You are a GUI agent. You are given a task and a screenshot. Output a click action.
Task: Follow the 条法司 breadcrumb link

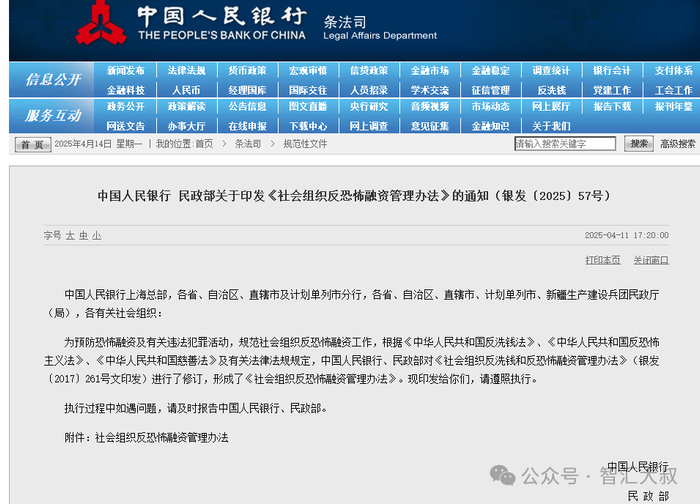(248, 144)
